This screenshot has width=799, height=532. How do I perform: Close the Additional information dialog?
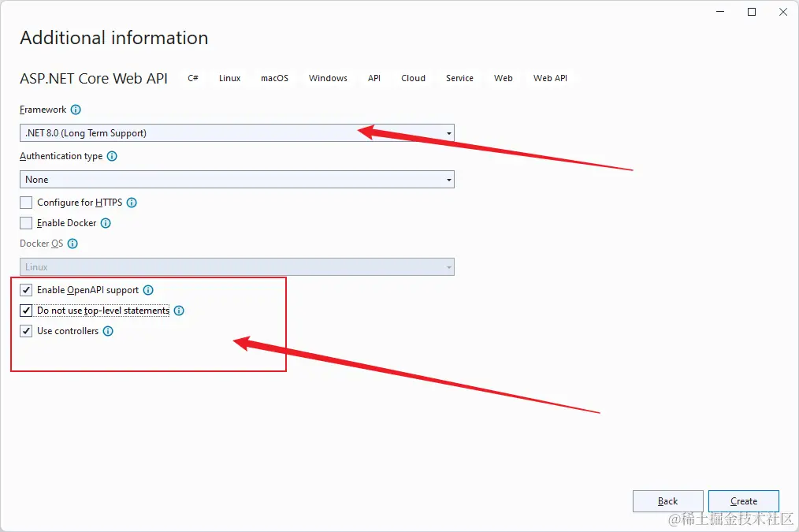click(x=783, y=12)
